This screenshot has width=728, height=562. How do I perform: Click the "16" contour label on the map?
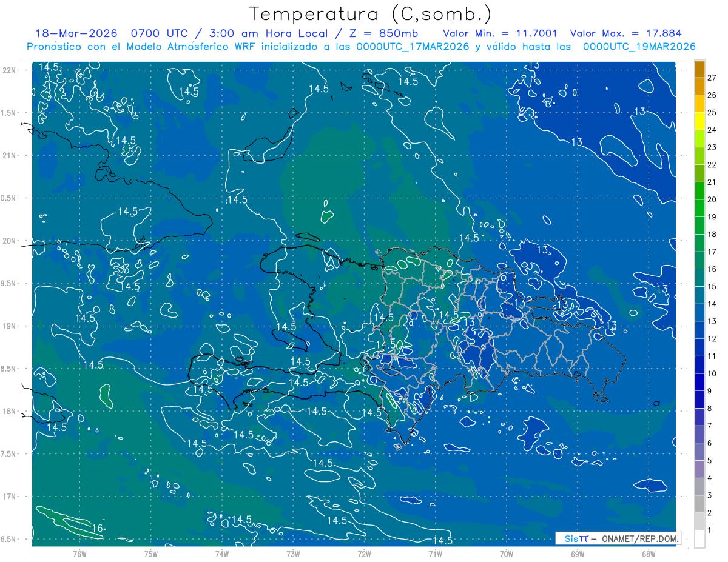coord(96,528)
